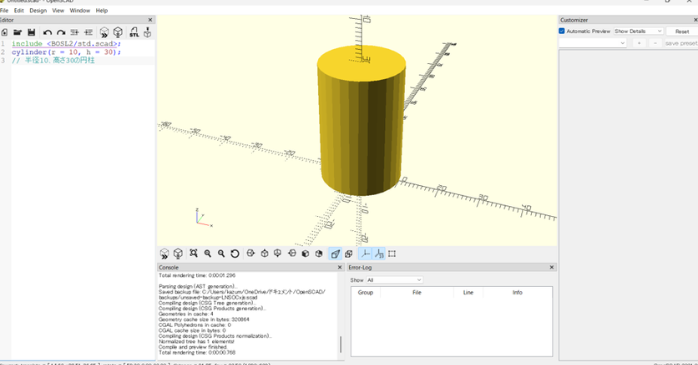Screen dimensions: 698x365
Task: Uncheck Automatic Preview checkbox
Action: click(562, 31)
